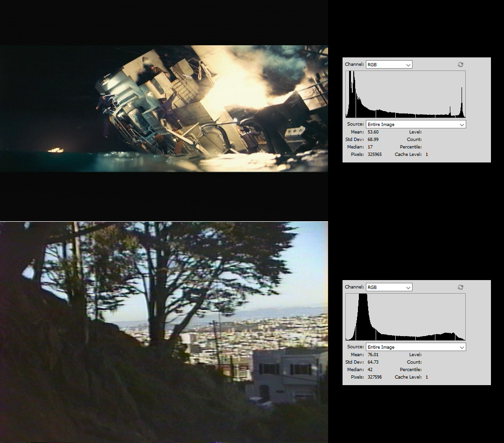
Task: Click the upper histogram graph
Action: [406, 94]
